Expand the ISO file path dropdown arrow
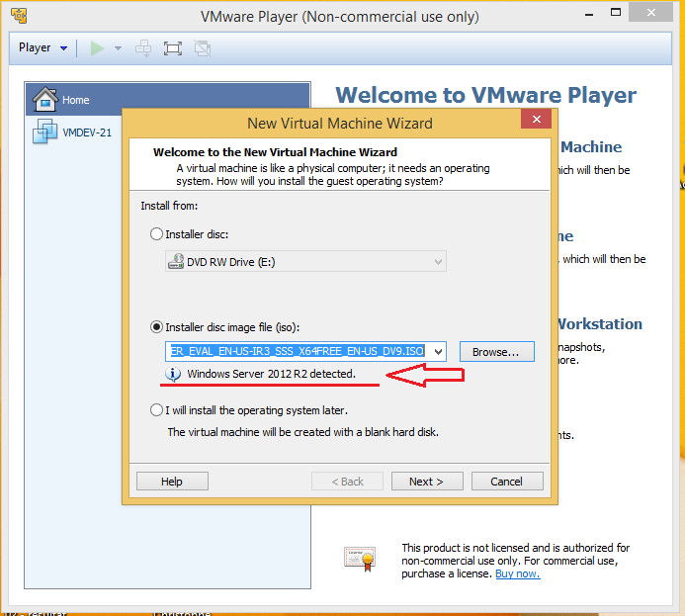The image size is (685, 616). coord(438,352)
